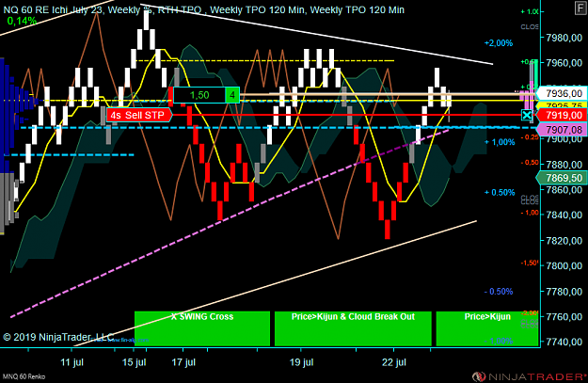
Task: Click the orange -0,50 level label
Action: click(x=530, y=163)
